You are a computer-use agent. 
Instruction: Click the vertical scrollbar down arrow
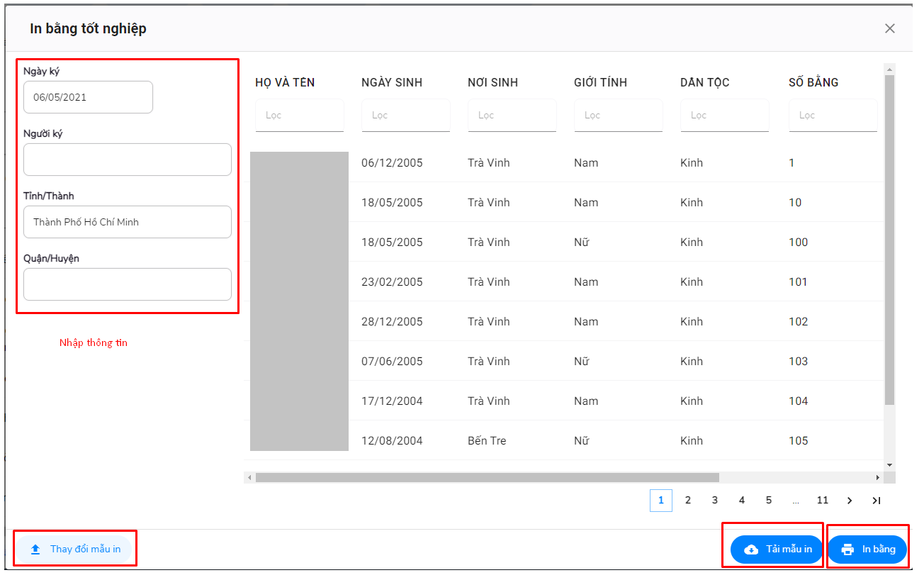click(x=889, y=465)
